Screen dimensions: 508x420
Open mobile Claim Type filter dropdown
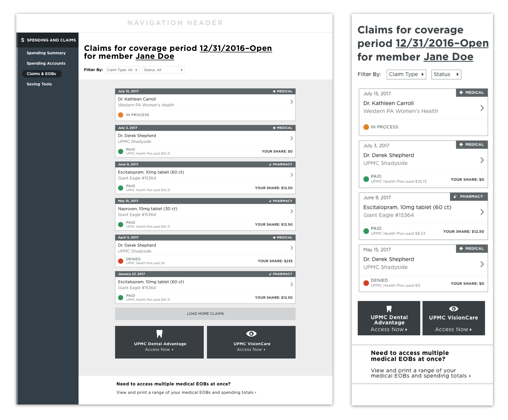click(406, 74)
